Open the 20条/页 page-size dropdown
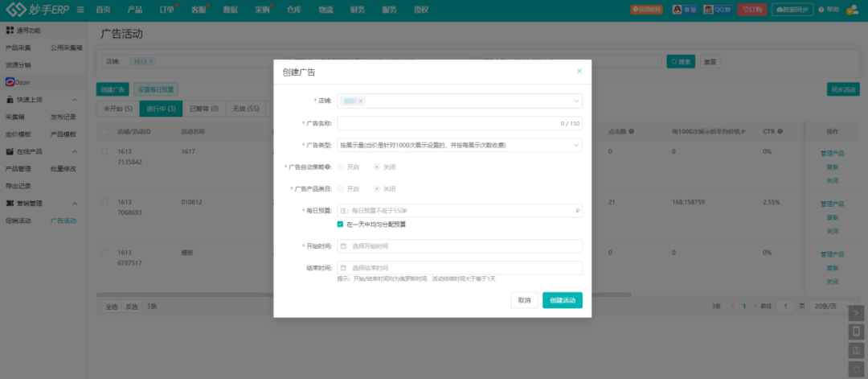This screenshot has height=379, width=868. tap(832, 306)
